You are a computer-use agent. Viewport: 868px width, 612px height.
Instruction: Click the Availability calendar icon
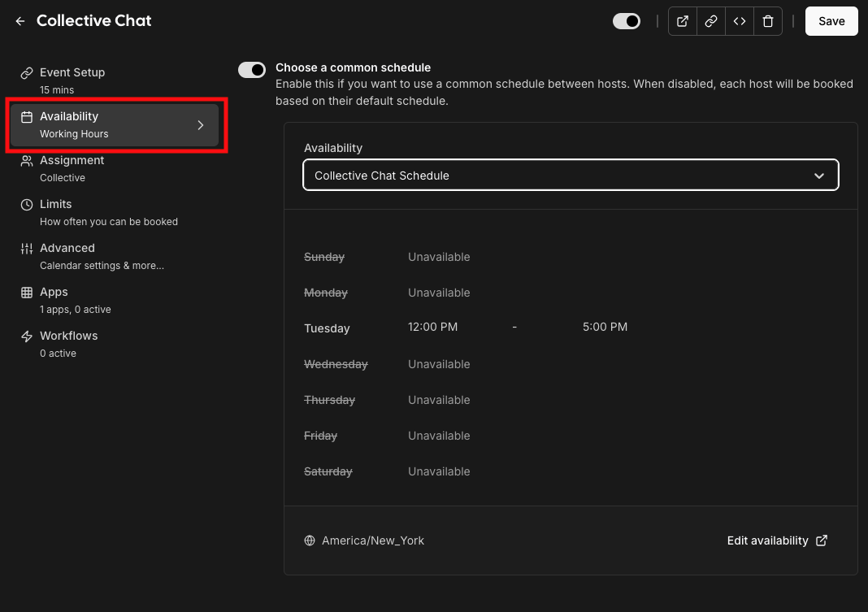pyautogui.click(x=27, y=117)
